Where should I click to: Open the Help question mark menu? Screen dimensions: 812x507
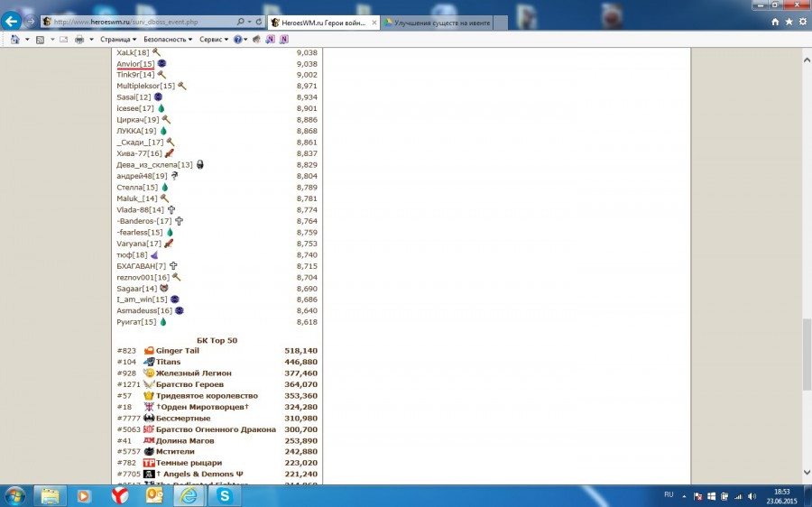240,40
